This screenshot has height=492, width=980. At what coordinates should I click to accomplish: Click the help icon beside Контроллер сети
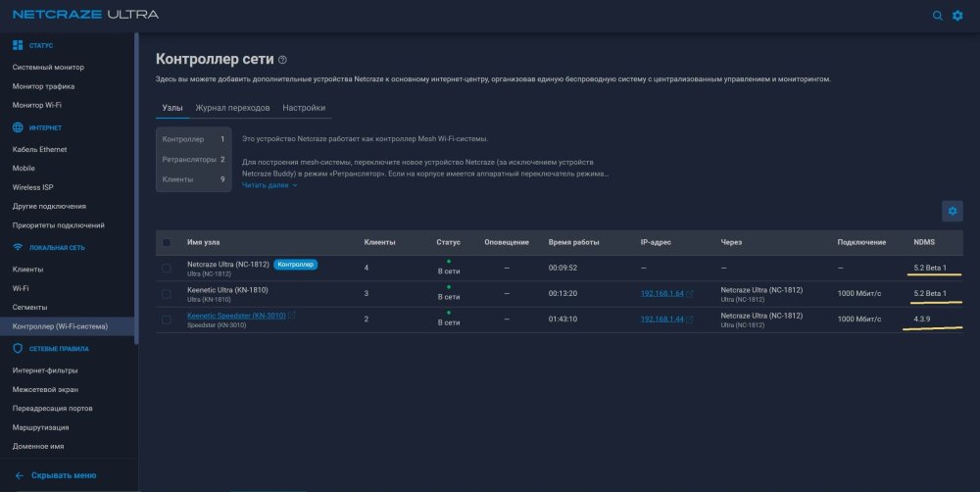click(282, 60)
